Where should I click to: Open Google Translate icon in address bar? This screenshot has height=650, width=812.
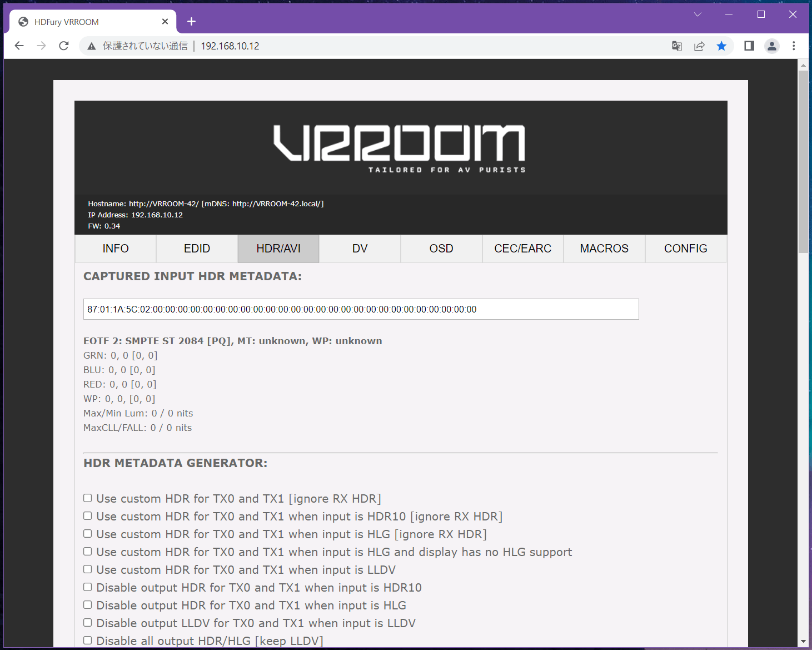coord(677,46)
